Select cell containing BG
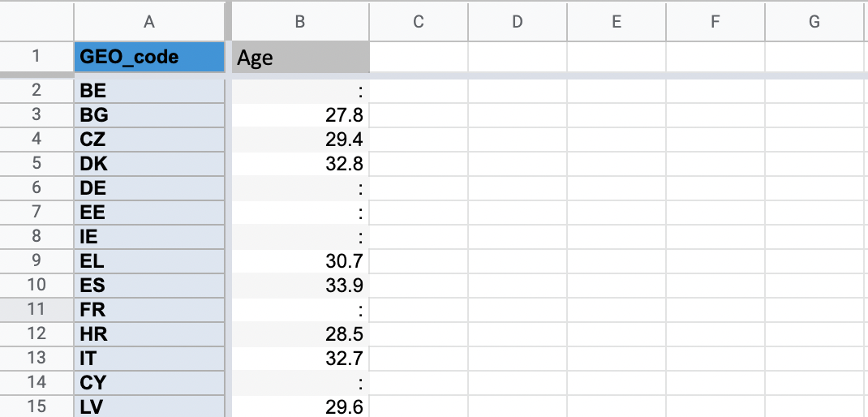The width and height of the screenshot is (868, 417). (x=148, y=114)
